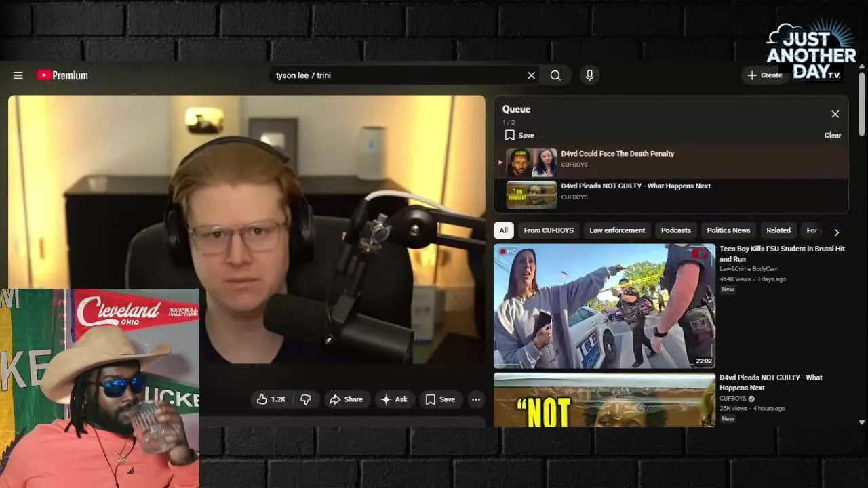
Task: Open Law&Crime BodyCam channel
Action: [749, 269]
